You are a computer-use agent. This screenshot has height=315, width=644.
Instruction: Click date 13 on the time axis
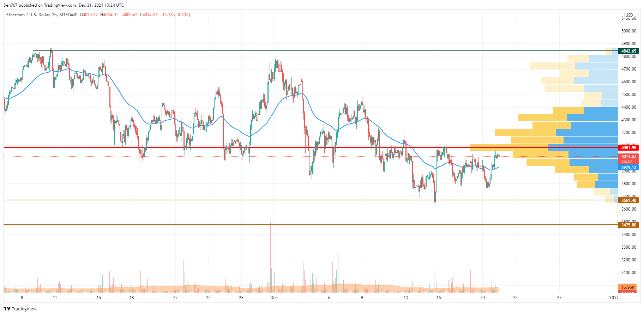pos(406,298)
